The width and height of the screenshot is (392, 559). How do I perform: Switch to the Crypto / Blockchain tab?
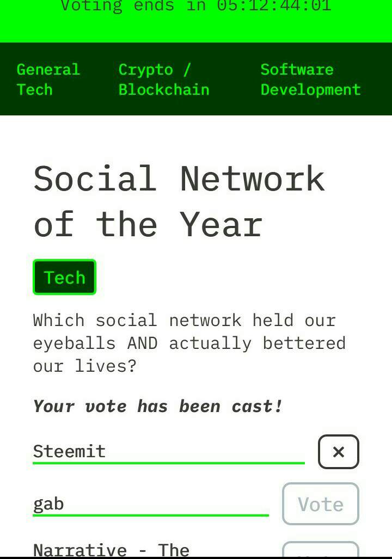point(163,79)
